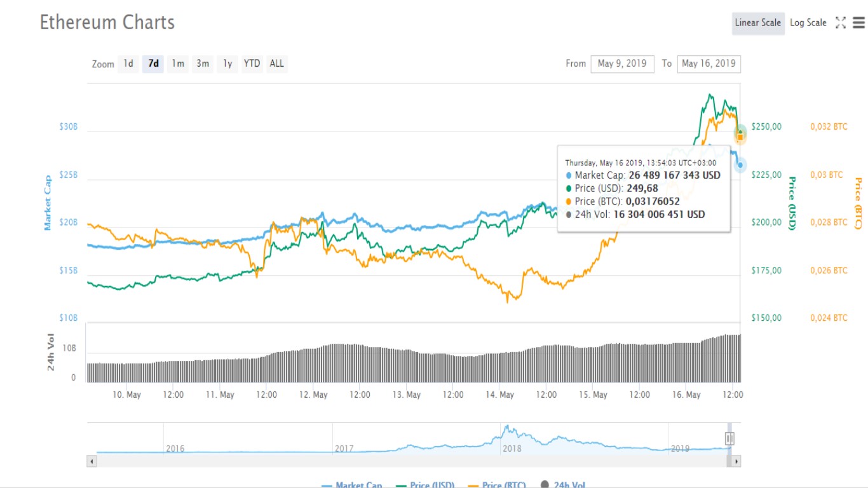Click the $15B market cap axis label
868x488 pixels.
[x=68, y=270]
